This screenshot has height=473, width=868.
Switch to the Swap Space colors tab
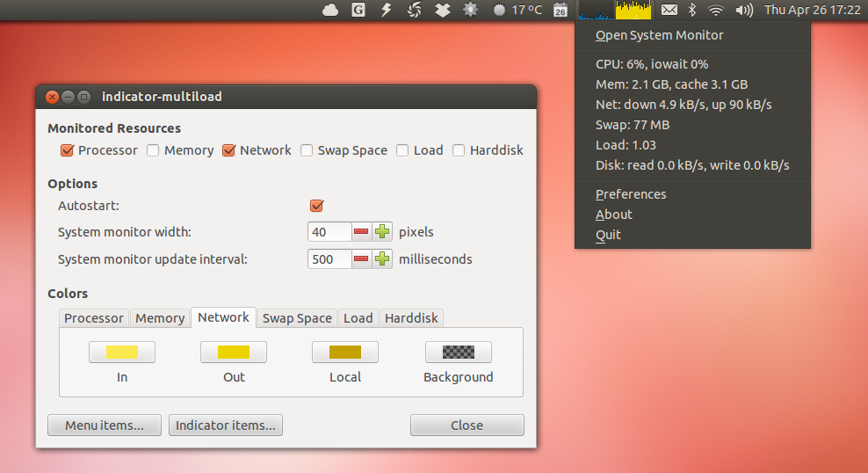297,318
